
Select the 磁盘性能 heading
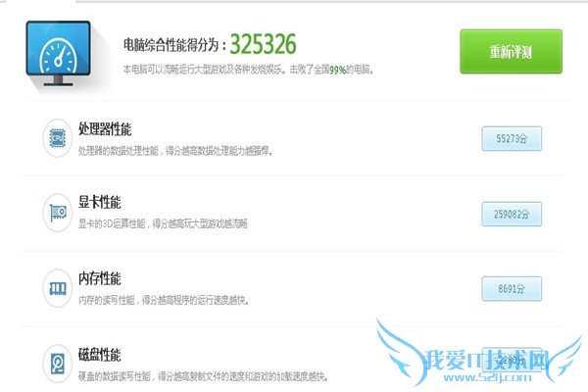(100, 355)
